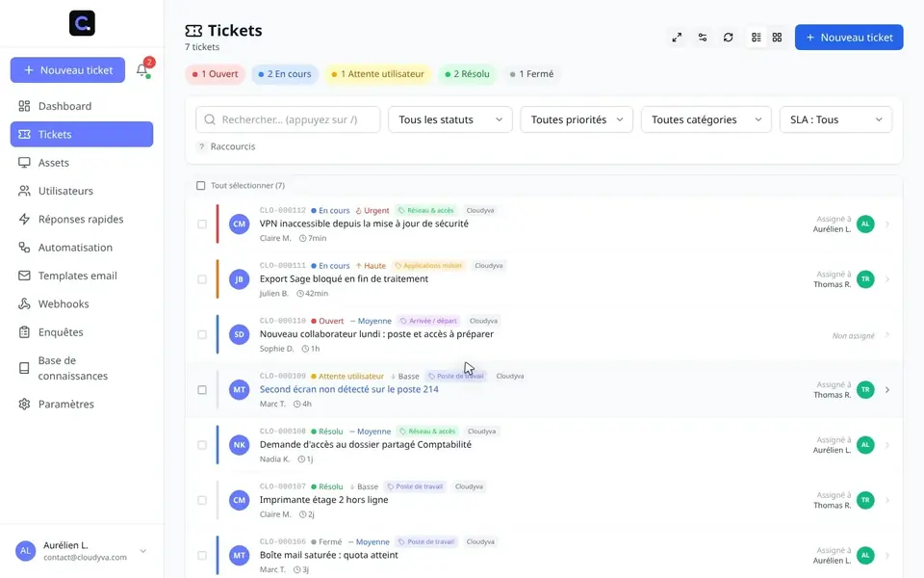924x578 pixels.
Task: Select checkbox for VPN inaccessible ticket
Action: [202, 224]
